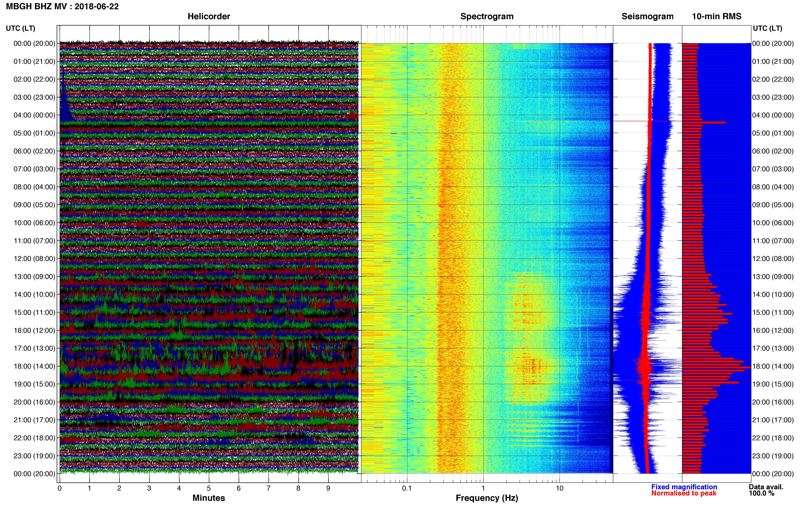Click '19:00 (15:00)' on the left time axis

pyautogui.click(x=34, y=384)
